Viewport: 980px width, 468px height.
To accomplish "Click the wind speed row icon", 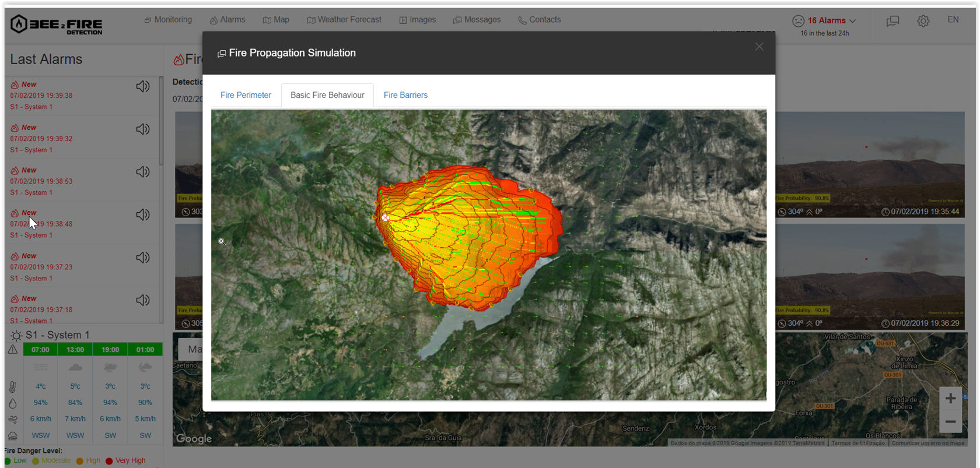I will pyautogui.click(x=13, y=419).
